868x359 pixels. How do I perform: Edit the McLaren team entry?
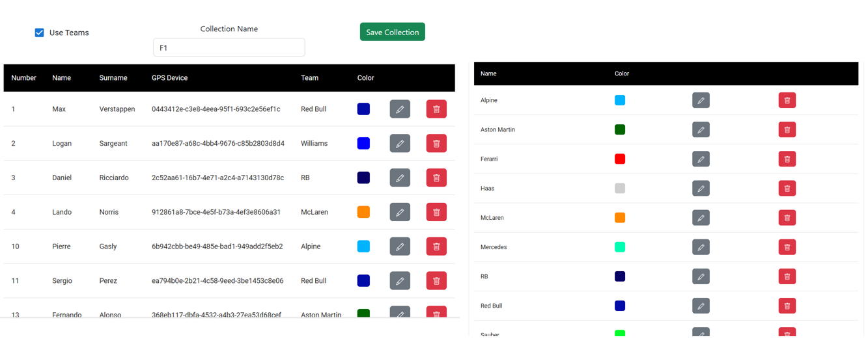click(x=701, y=218)
